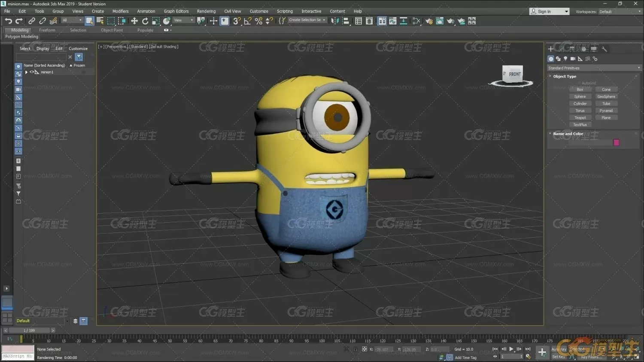Open the Schematic View icon
Viewport: 644px width, 362px height.
tap(404, 21)
